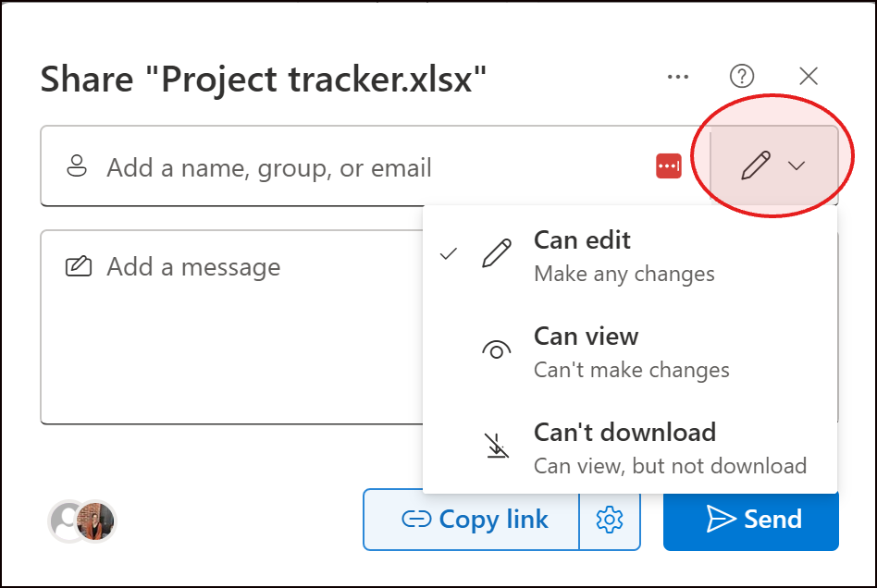Click the chevron next to the pencil
Image resolution: width=877 pixels, height=588 pixels.
(797, 166)
